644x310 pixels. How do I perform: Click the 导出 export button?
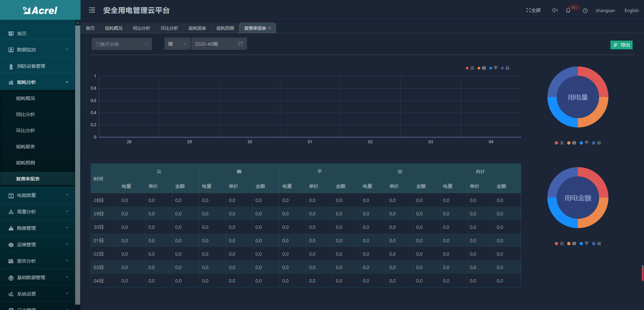[621, 45]
